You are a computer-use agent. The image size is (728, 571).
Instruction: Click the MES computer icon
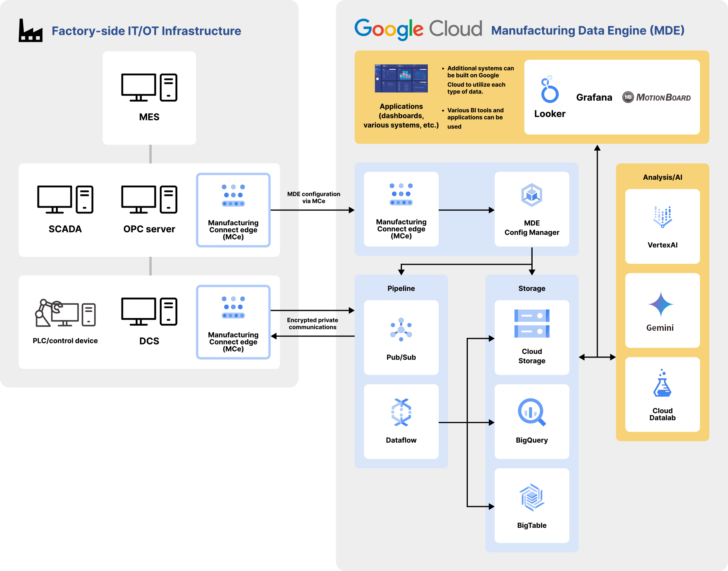pyautogui.click(x=149, y=87)
